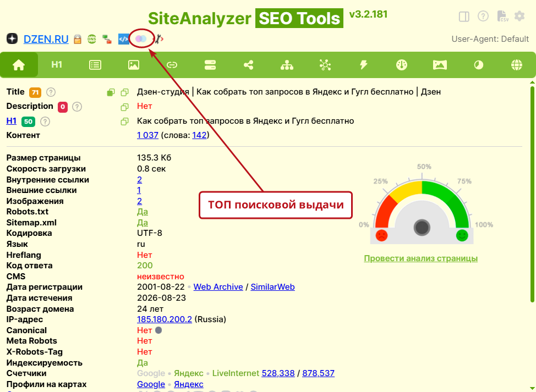
Task: Click Провести анализ страницы link
Action: pyautogui.click(x=421, y=258)
